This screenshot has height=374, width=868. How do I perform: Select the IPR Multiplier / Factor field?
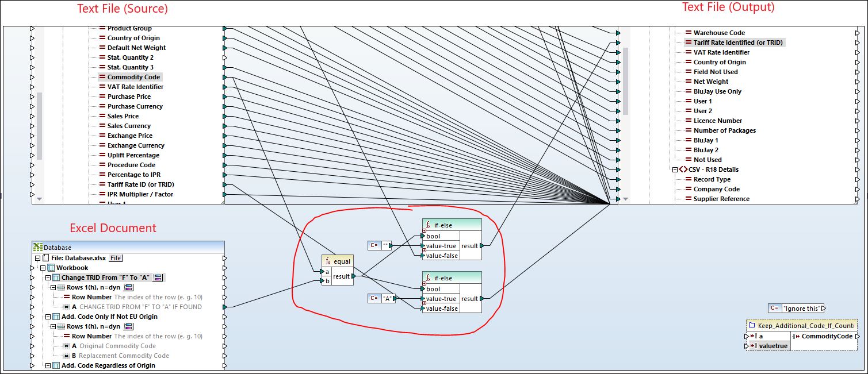pyautogui.click(x=140, y=194)
